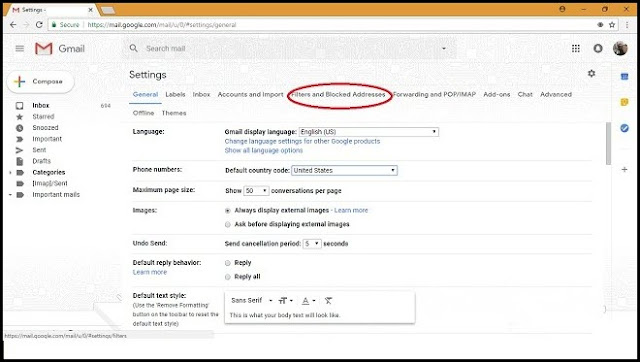Open the Google apps grid icon
This screenshot has height=362, width=640.
coord(576,49)
